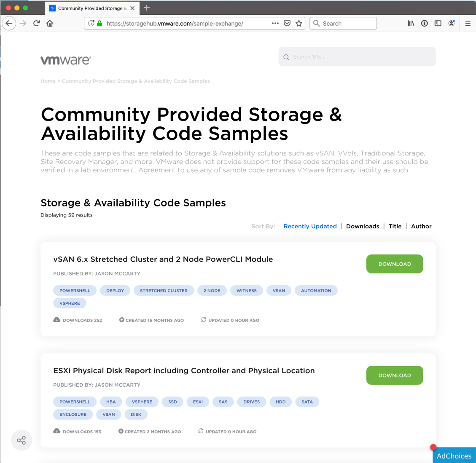Open the browser home page icon
Viewport: 476px width, 463px height.
coord(50,23)
